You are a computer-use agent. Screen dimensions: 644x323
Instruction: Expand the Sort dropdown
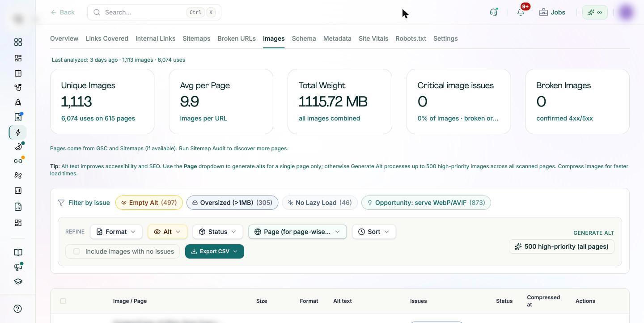point(374,232)
